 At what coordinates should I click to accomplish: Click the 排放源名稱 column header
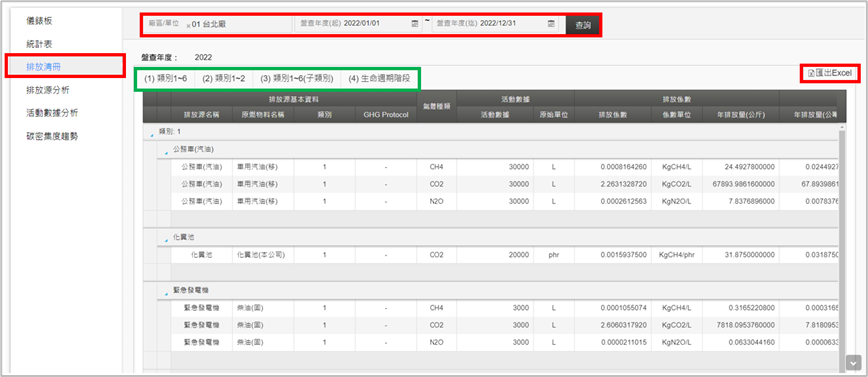click(x=202, y=115)
